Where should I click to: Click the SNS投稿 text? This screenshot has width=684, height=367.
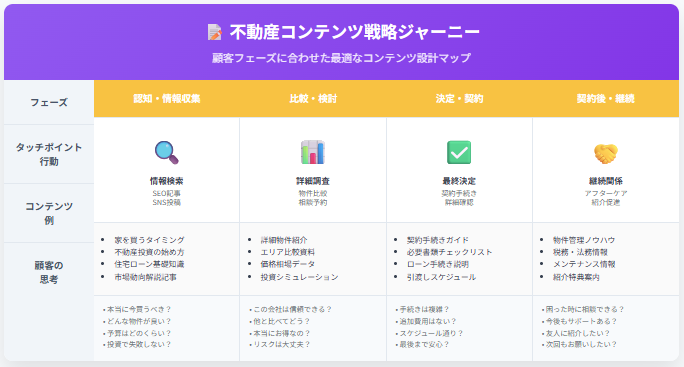[167, 202]
